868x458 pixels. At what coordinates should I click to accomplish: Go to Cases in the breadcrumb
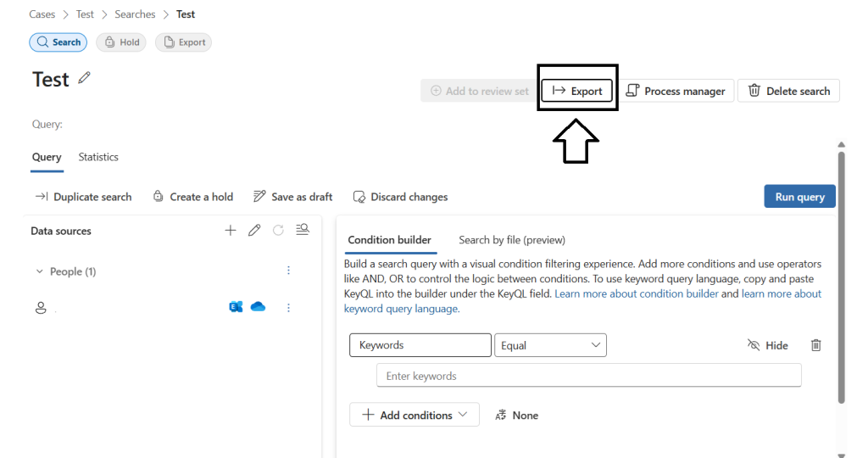pyautogui.click(x=42, y=14)
